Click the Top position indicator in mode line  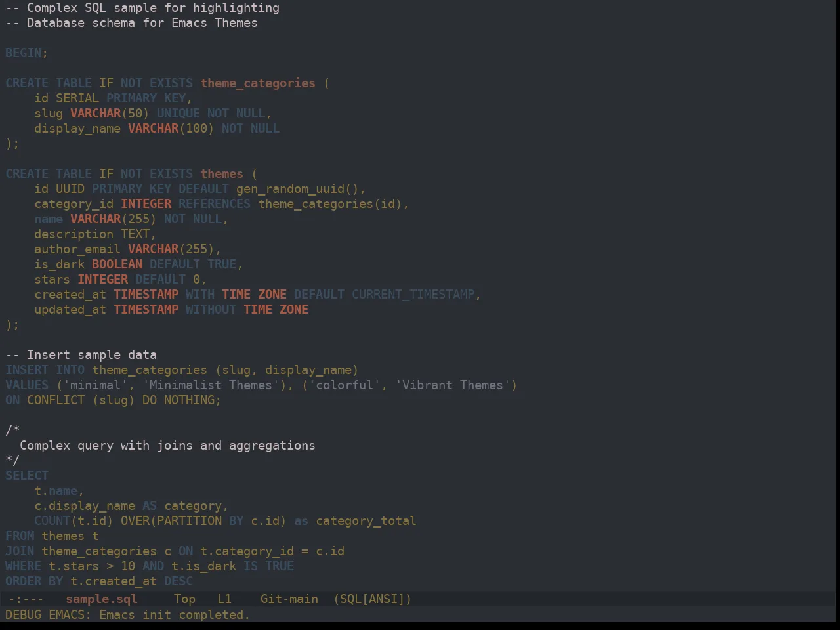184,598
